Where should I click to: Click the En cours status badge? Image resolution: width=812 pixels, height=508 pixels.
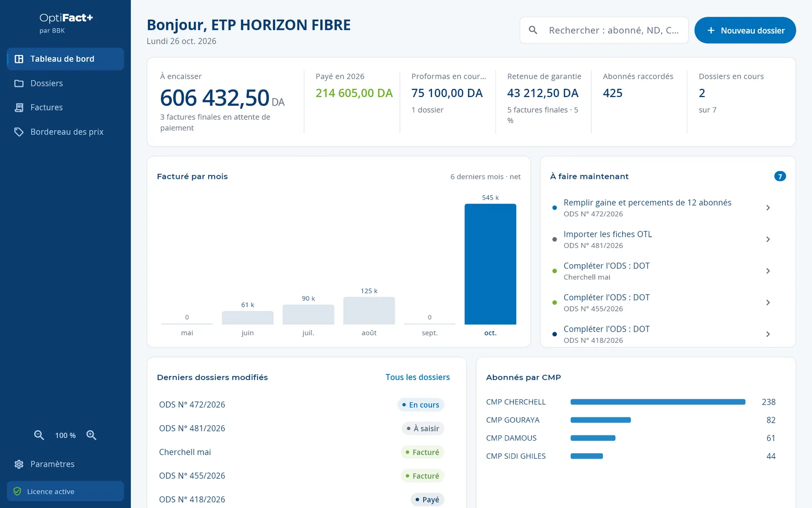[421, 405]
